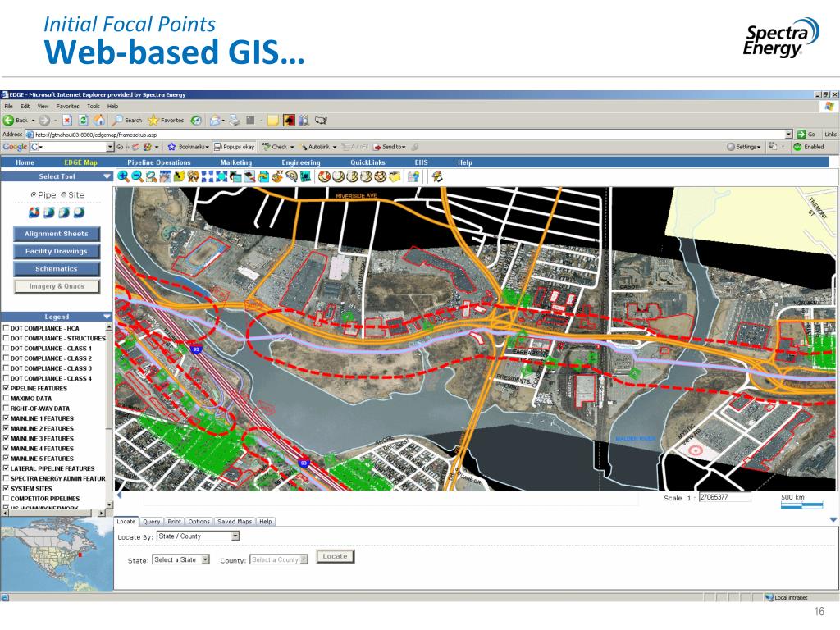Open the QuickLinks menu
Viewport: 840px width, 630px height.
tap(367, 162)
